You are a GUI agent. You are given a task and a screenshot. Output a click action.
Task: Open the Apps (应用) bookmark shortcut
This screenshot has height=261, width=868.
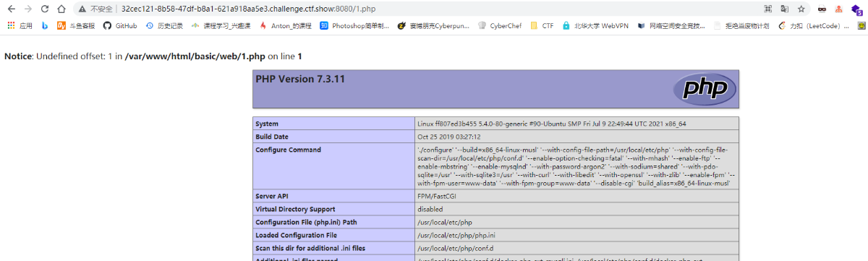coord(20,25)
